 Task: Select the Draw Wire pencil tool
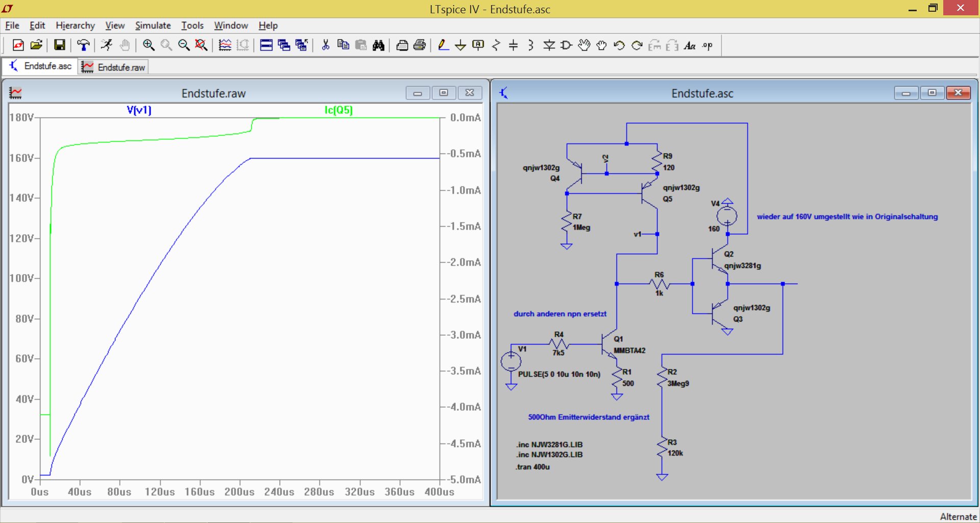coord(443,45)
